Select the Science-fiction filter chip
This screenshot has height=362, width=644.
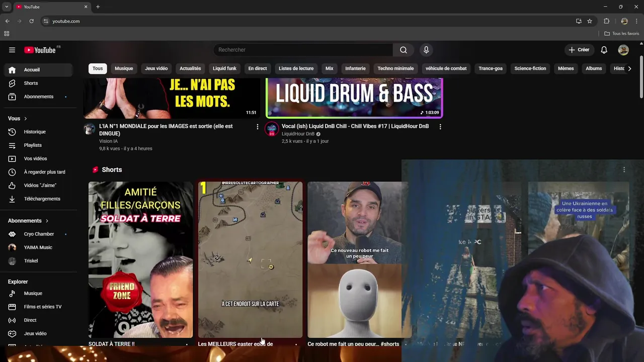(530, 68)
